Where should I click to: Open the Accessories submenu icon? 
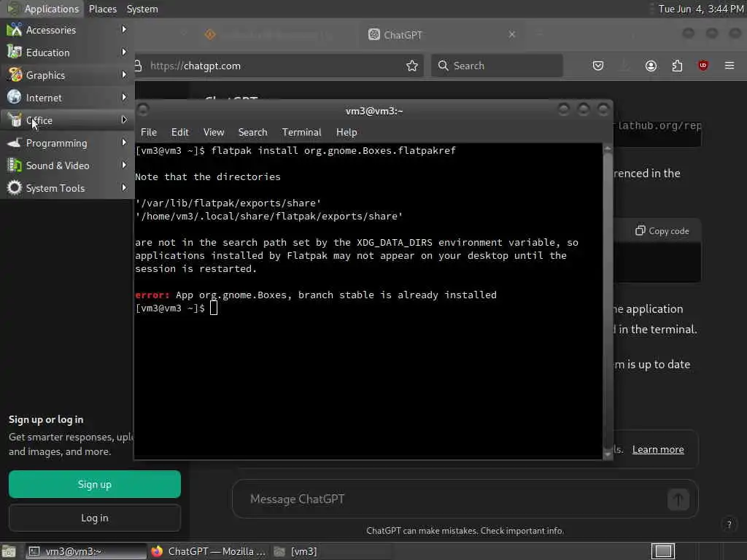pyautogui.click(x=15, y=29)
